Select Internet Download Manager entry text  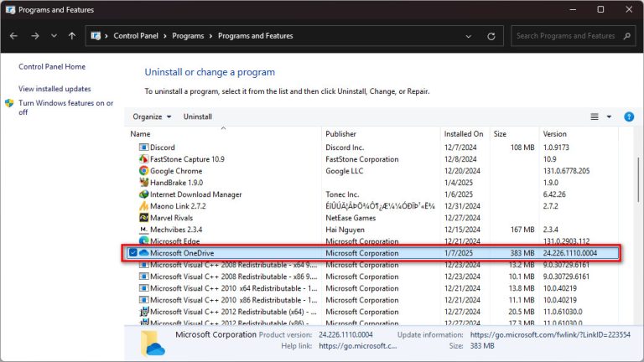point(196,194)
